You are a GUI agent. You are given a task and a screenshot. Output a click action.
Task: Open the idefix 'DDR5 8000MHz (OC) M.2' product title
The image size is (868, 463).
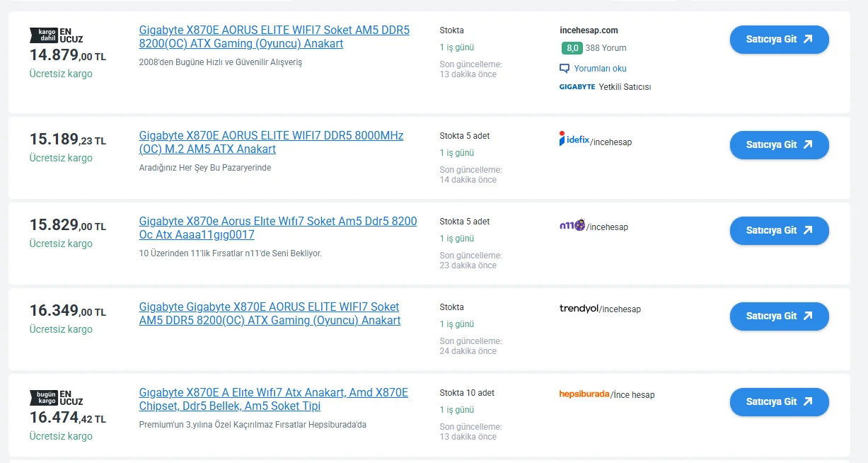coord(271,142)
